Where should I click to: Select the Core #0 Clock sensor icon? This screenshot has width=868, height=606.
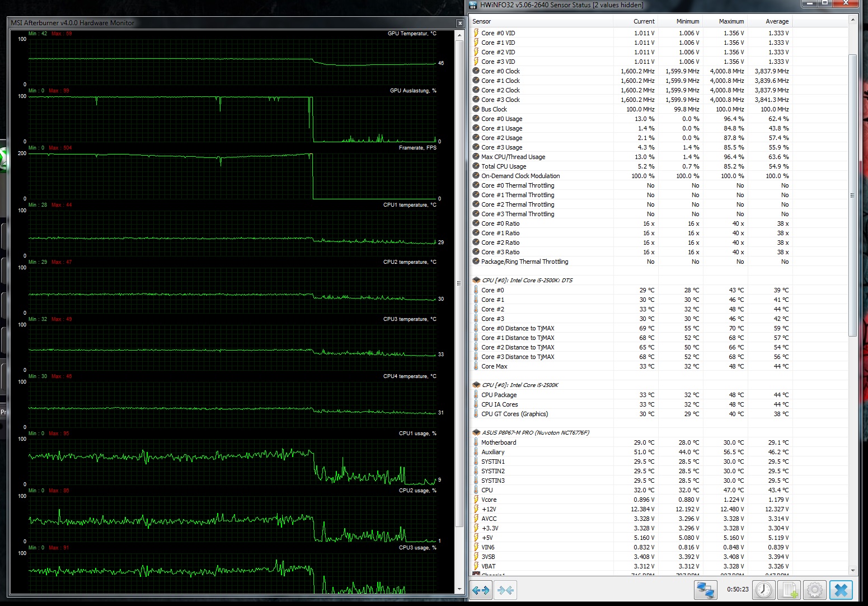[x=476, y=71]
